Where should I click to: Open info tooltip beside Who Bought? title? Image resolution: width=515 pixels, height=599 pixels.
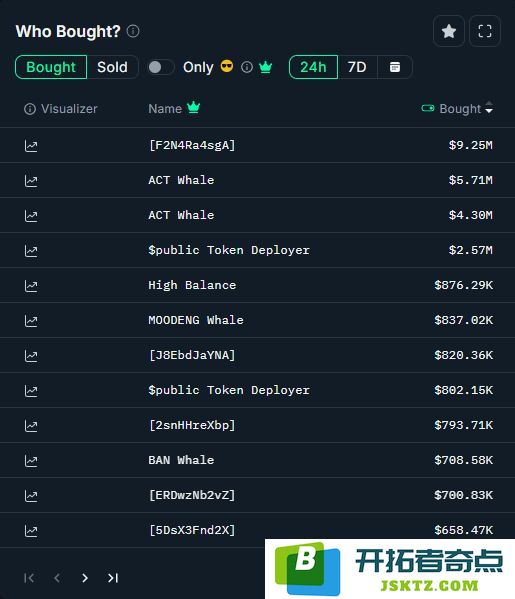click(x=133, y=31)
